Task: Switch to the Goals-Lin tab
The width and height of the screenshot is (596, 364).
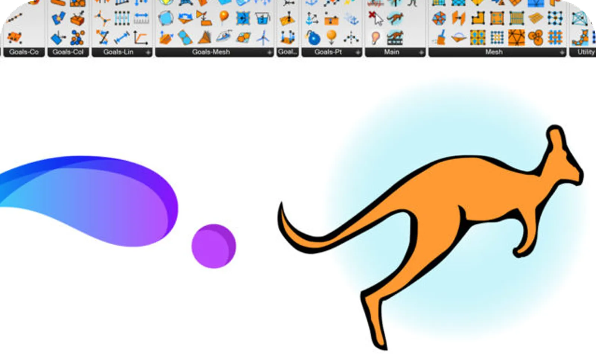Action: click(x=119, y=52)
